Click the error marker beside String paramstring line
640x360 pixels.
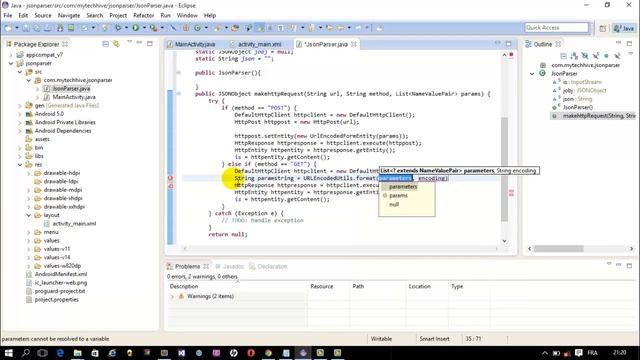[171, 178]
